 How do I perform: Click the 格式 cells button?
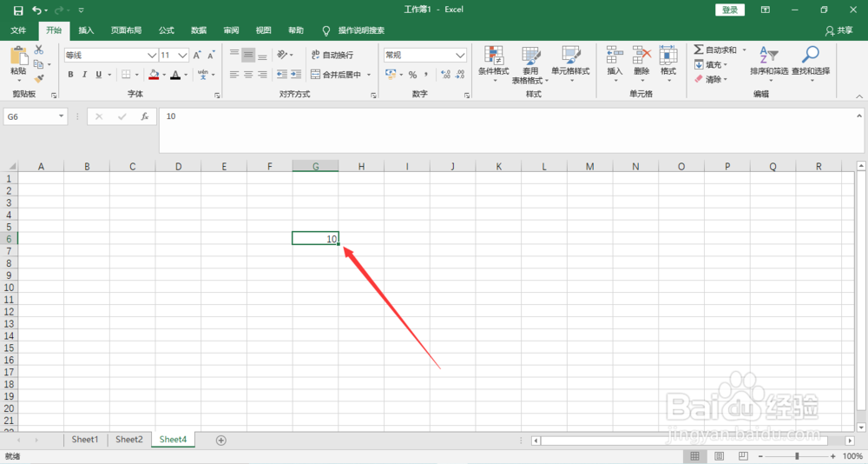(668, 63)
